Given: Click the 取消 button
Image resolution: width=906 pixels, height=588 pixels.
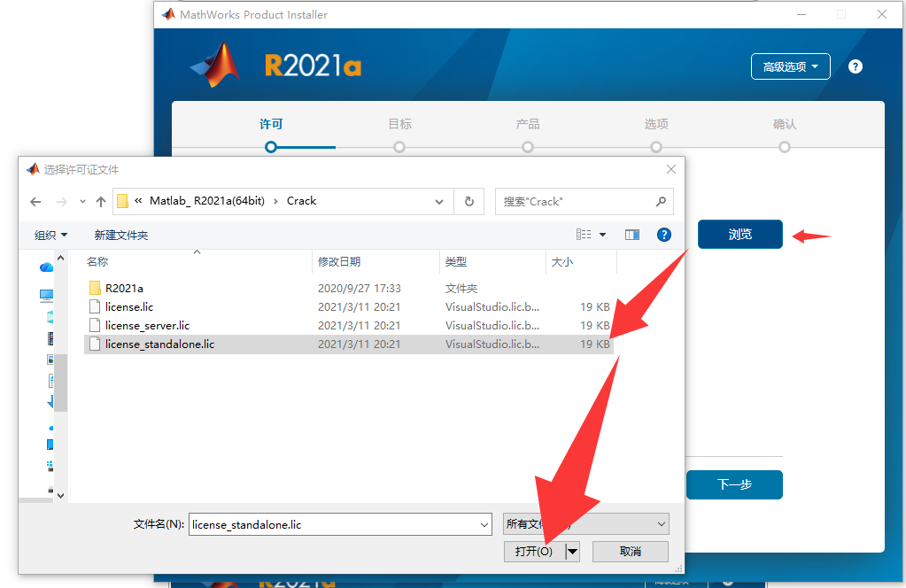Looking at the screenshot, I should (631, 552).
